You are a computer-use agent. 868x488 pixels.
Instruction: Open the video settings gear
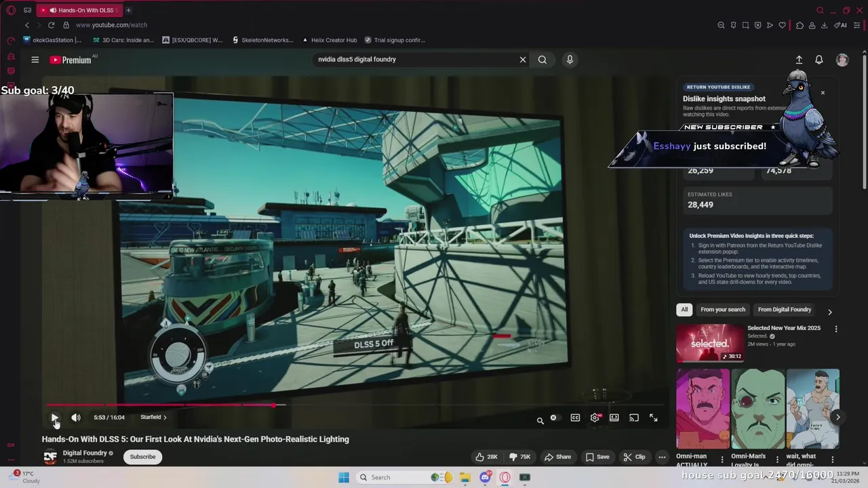[x=595, y=418]
